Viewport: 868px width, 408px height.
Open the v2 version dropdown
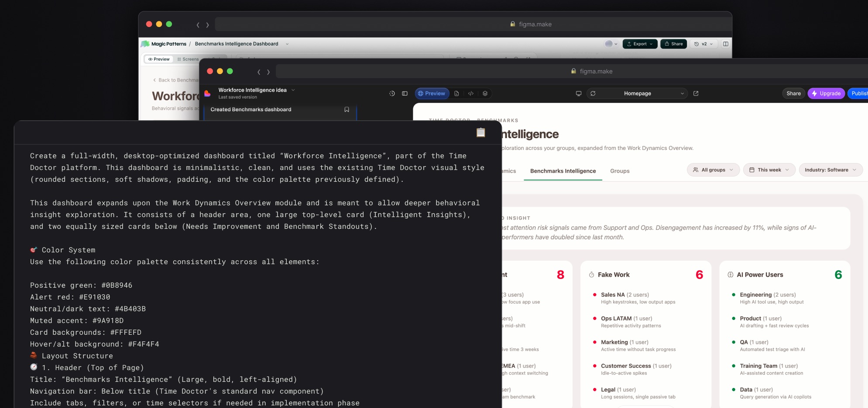pyautogui.click(x=703, y=44)
